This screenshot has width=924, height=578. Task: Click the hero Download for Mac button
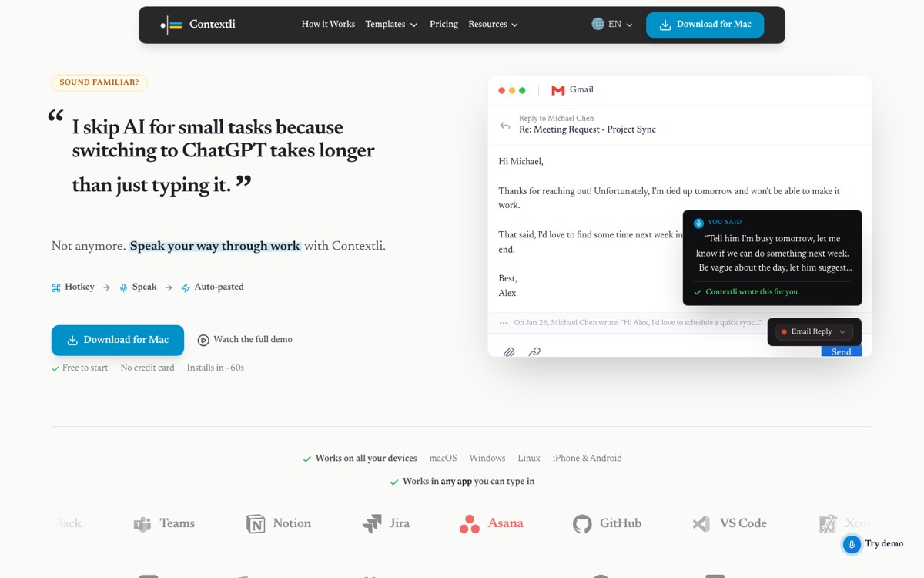click(118, 340)
